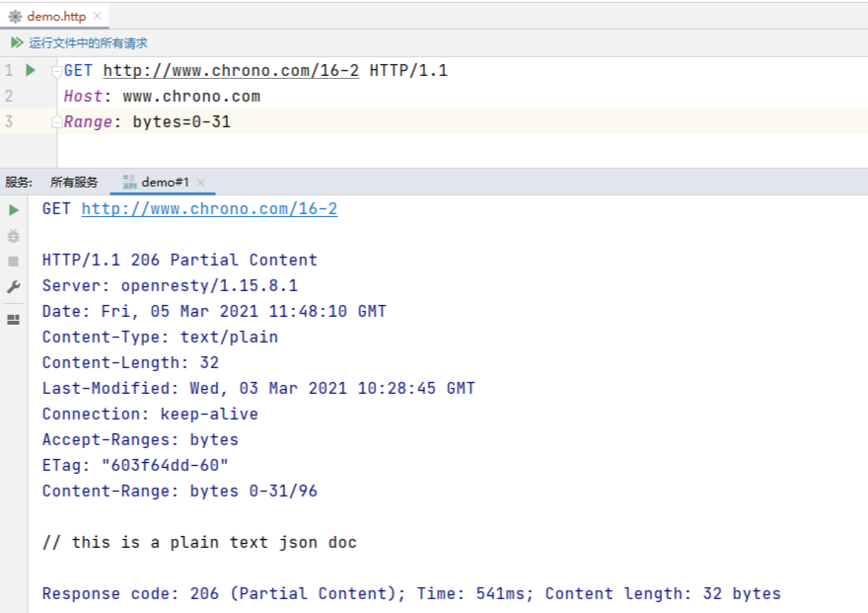
Task: Toggle the fold marker at the Range line
Action: tap(56, 122)
